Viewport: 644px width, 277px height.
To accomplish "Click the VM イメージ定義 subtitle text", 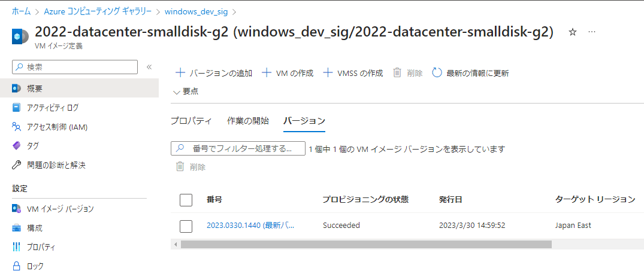I will pyautogui.click(x=59, y=46).
